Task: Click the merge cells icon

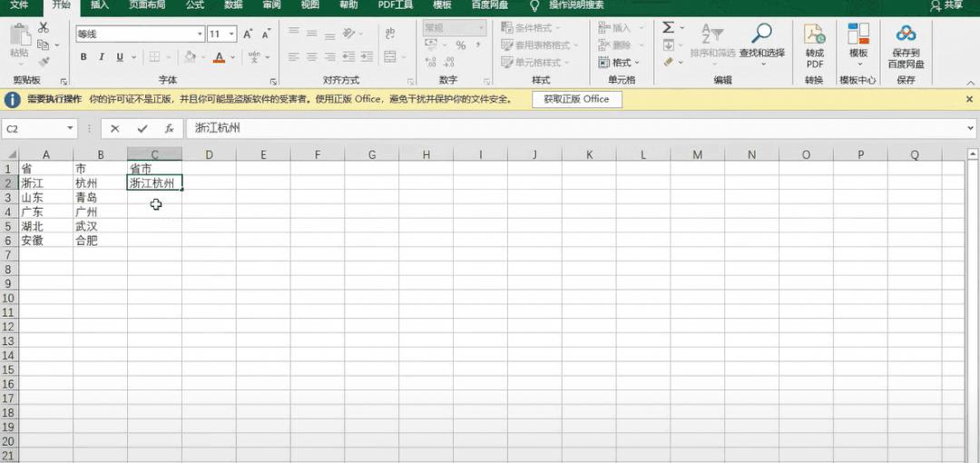Action: coord(390,57)
